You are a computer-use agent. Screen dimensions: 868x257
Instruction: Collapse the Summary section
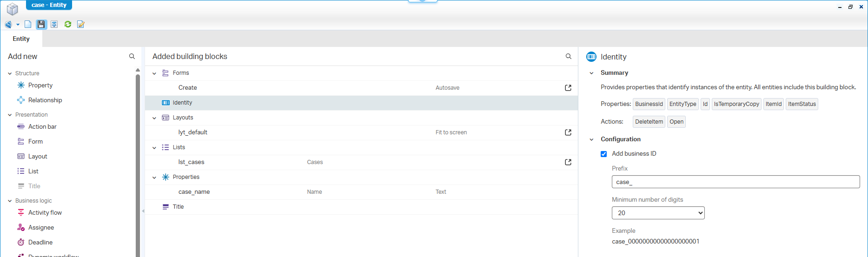point(591,73)
